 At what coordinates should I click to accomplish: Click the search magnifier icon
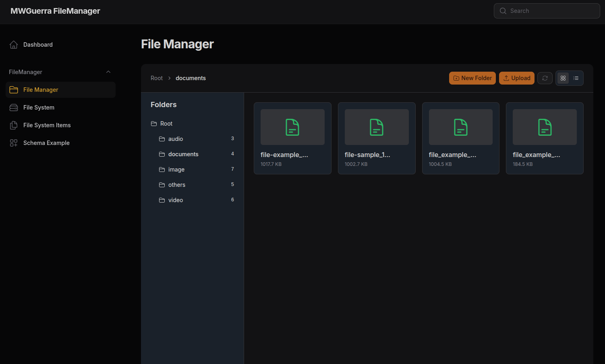tap(503, 11)
